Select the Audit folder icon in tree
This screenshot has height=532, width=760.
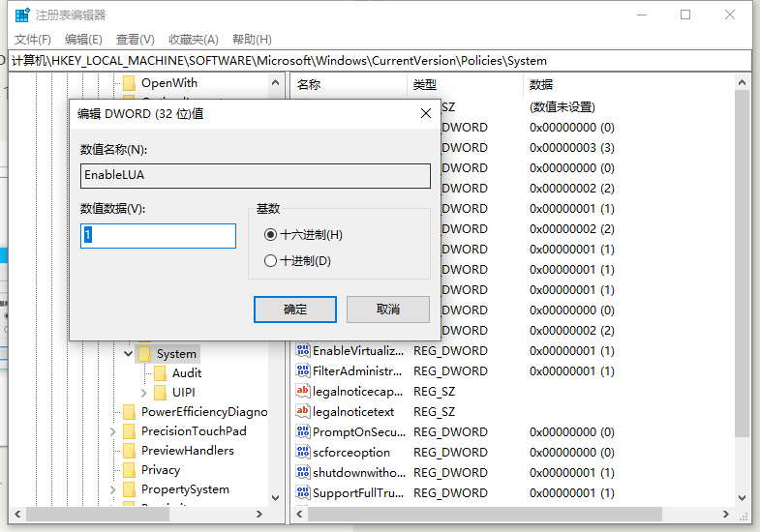click(161, 373)
